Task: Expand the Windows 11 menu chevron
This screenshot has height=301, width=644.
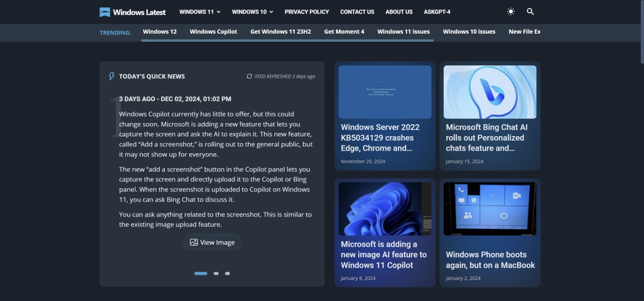Action: click(219, 12)
